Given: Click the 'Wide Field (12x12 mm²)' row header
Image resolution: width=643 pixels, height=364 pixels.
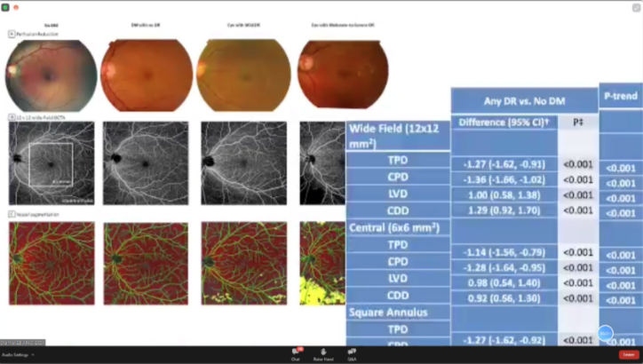Looking at the screenshot, I should [x=398, y=134].
